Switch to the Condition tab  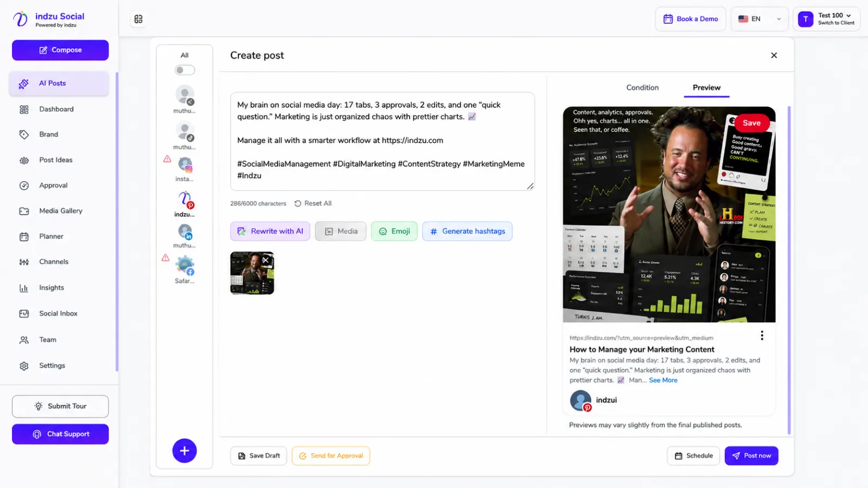pyautogui.click(x=642, y=88)
